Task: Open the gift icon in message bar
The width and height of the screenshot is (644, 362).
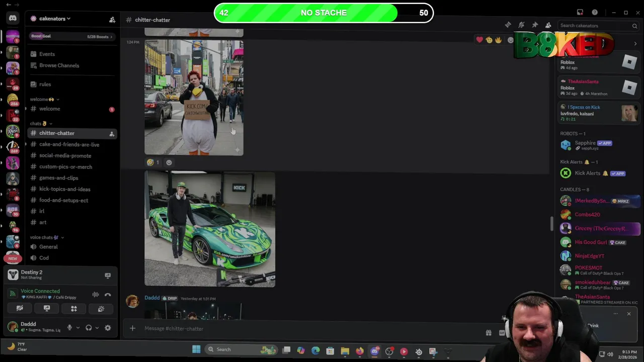Action: [x=488, y=332]
